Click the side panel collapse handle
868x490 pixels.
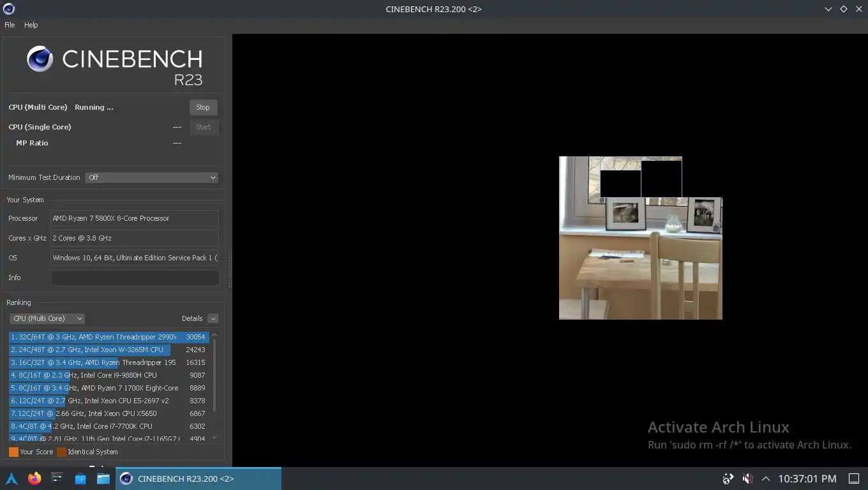pyautogui.click(x=230, y=269)
